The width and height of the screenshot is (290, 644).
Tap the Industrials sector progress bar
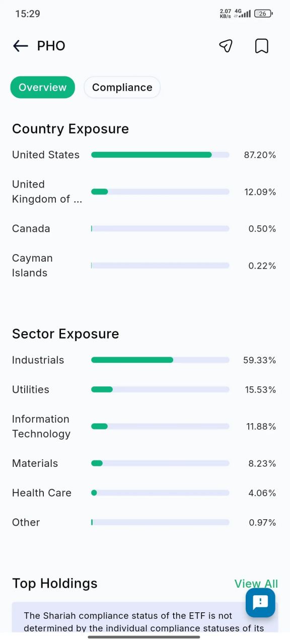[160, 360]
